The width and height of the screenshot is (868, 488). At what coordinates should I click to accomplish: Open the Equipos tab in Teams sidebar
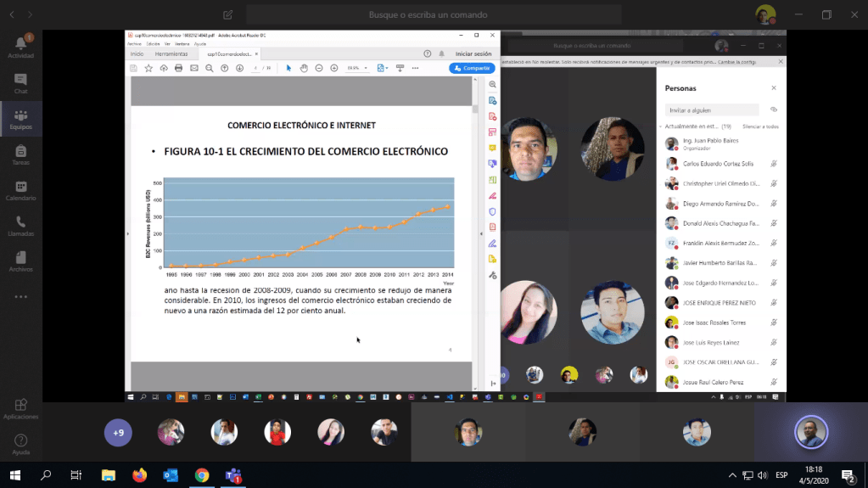(20, 119)
